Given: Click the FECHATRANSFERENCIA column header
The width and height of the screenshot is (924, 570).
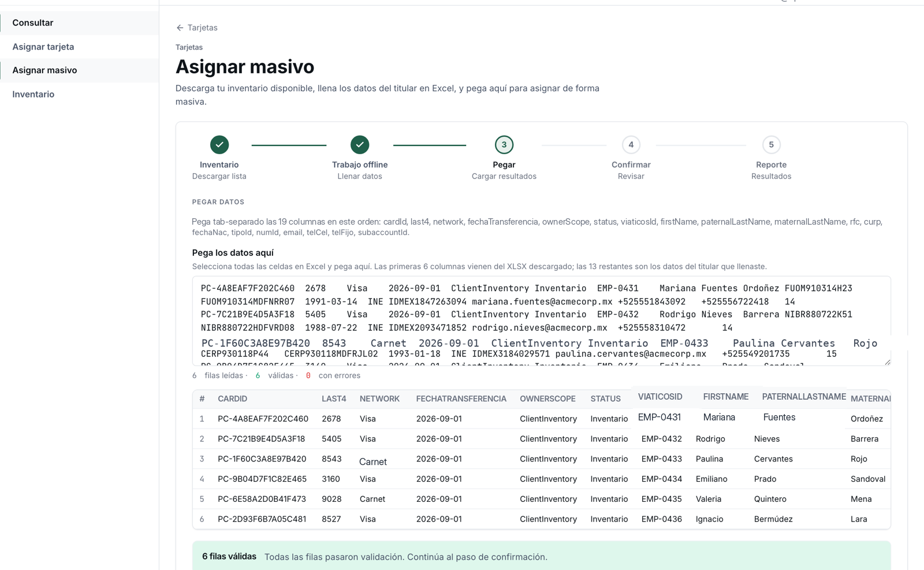Looking at the screenshot, I should [x=461, y=399].
